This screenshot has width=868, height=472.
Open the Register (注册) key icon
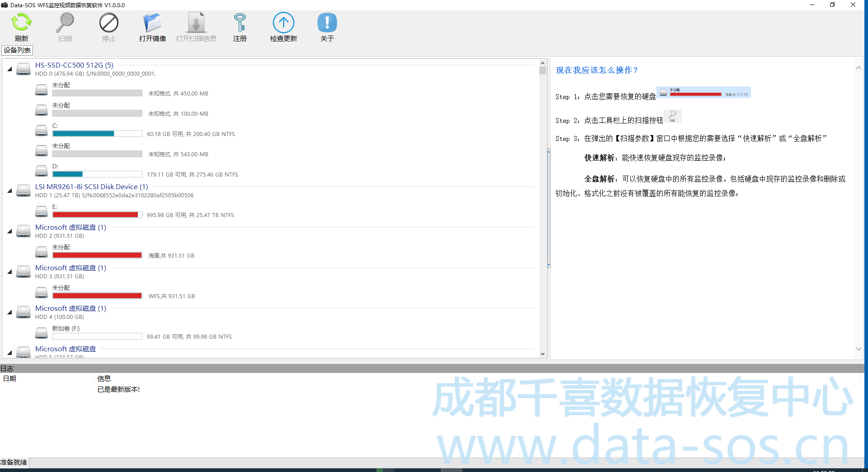click(x=240, y=23)
